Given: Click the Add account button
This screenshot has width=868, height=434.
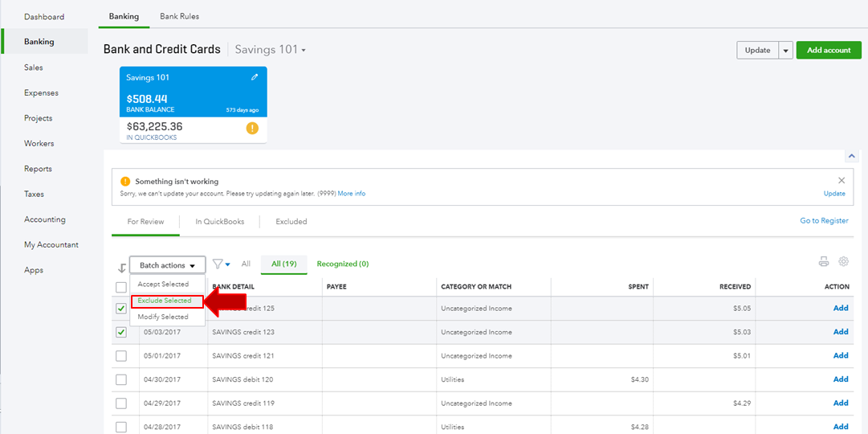Looking at the screenshot, I should click(829, 50).
